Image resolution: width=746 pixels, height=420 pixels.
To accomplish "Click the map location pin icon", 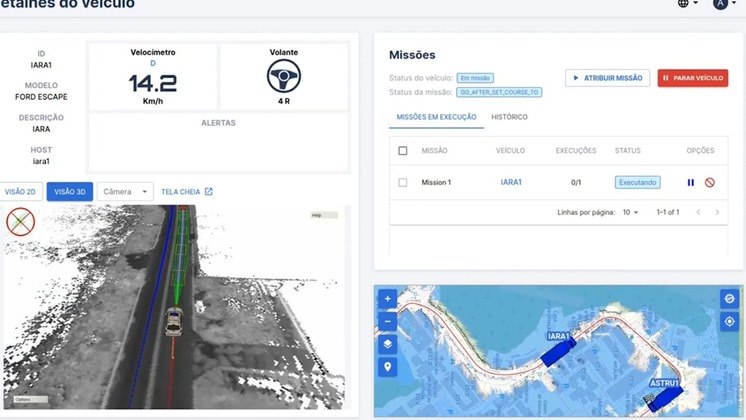I will (x=388, y=367).
